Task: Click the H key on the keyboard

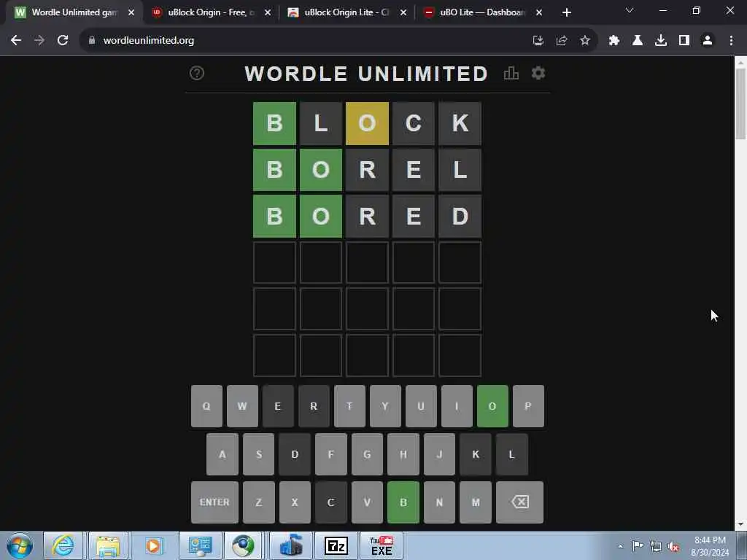Action: tap(403, 454)
